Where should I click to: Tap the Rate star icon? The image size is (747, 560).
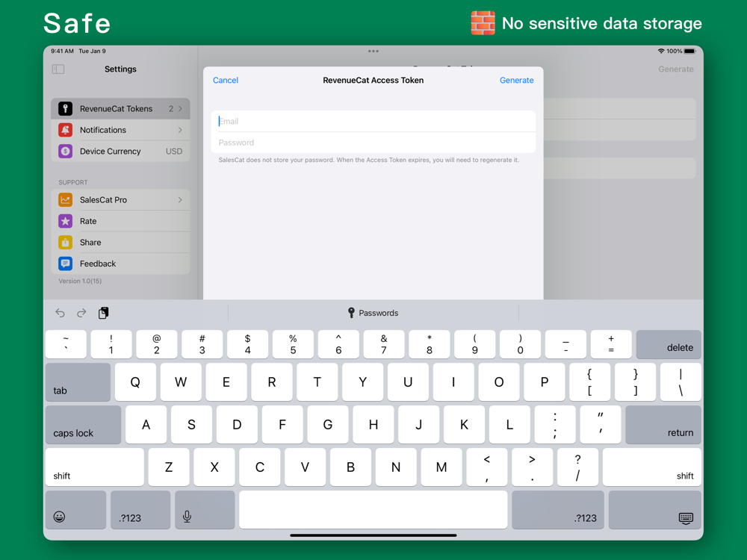click(x=65, y=221)
